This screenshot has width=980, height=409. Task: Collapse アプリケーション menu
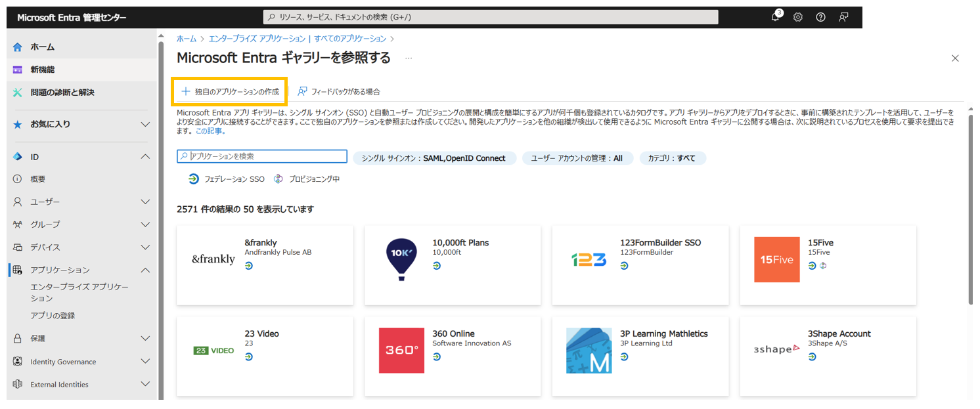pyautogui.click(x=145, y=270)
